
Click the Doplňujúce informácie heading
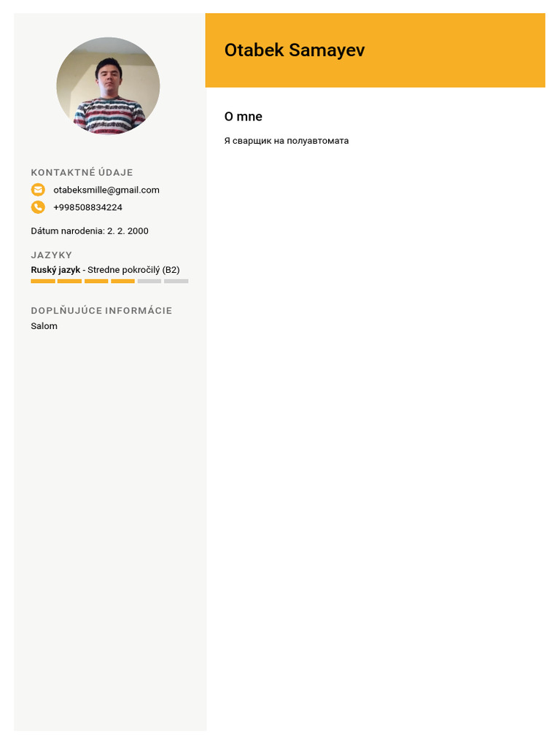(x=101, y=311)
